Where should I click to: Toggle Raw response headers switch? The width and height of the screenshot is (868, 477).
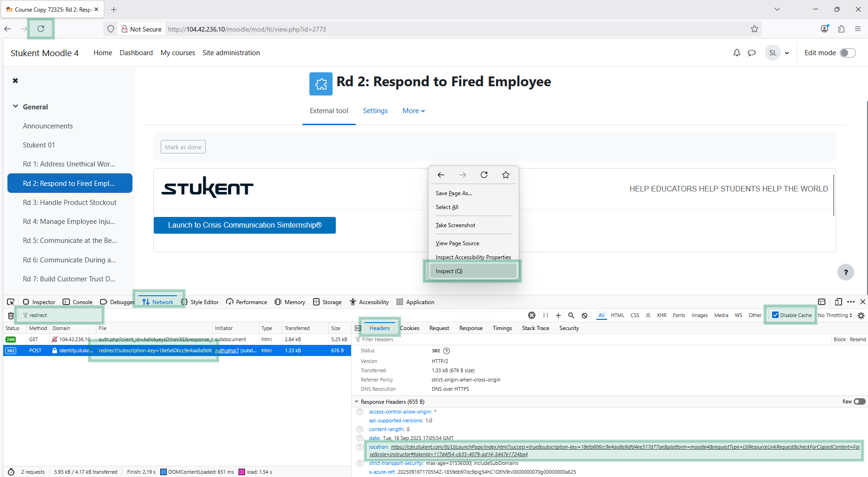(859, 401)
